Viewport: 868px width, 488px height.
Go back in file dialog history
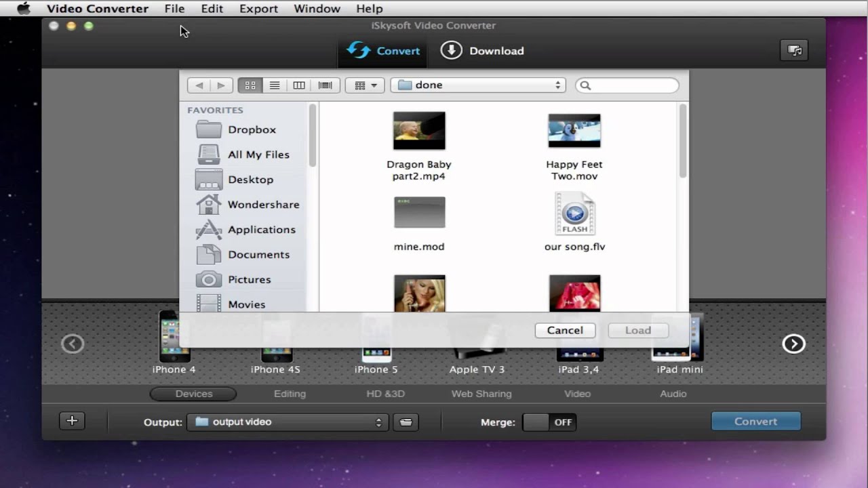199,85
